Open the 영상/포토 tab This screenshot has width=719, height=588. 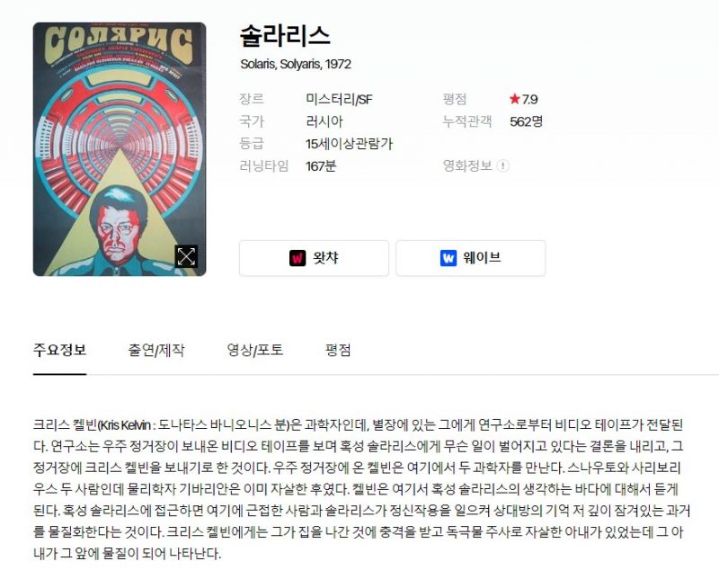coord(255,351)
